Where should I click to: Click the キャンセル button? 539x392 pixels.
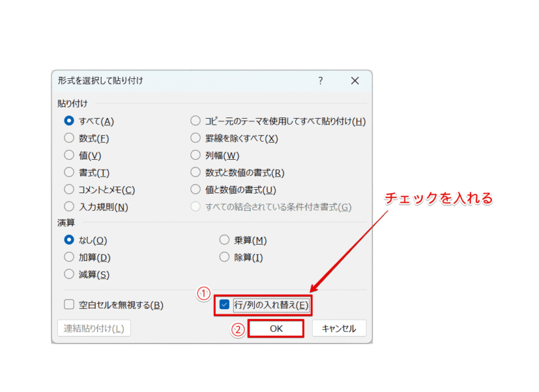click(x=339, y=329)
